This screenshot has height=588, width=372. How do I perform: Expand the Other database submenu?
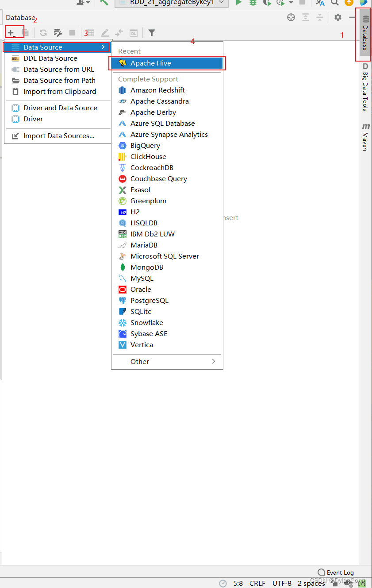(167, 361)
